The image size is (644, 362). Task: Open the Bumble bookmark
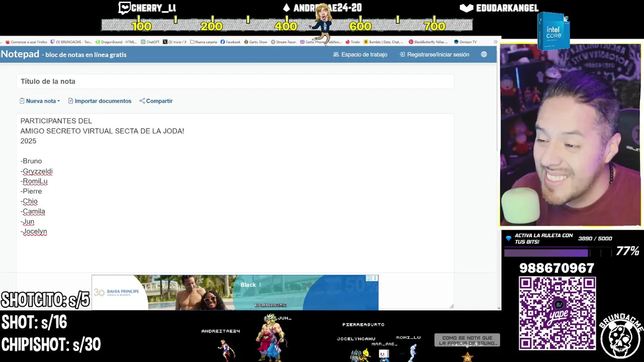coord(383,42)
